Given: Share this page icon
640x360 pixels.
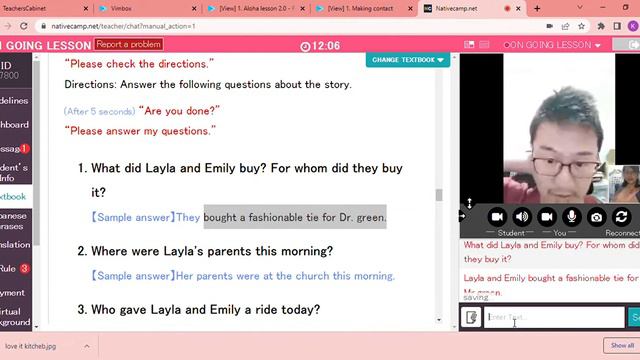Looking at the screenshot, I should (565, 26).
